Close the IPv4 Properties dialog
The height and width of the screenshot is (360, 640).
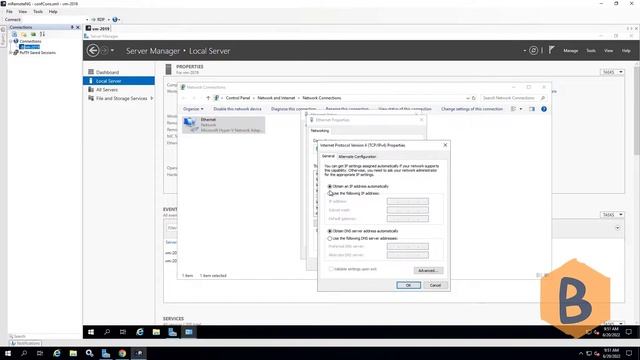[x=445, y=145]
